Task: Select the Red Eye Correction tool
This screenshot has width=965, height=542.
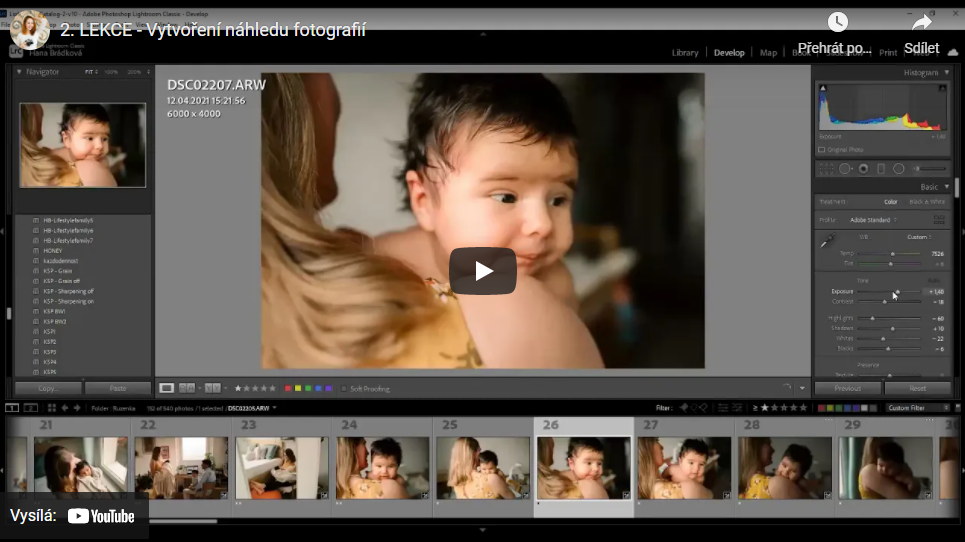Action: pyautogui.click(x=863, y=169)
